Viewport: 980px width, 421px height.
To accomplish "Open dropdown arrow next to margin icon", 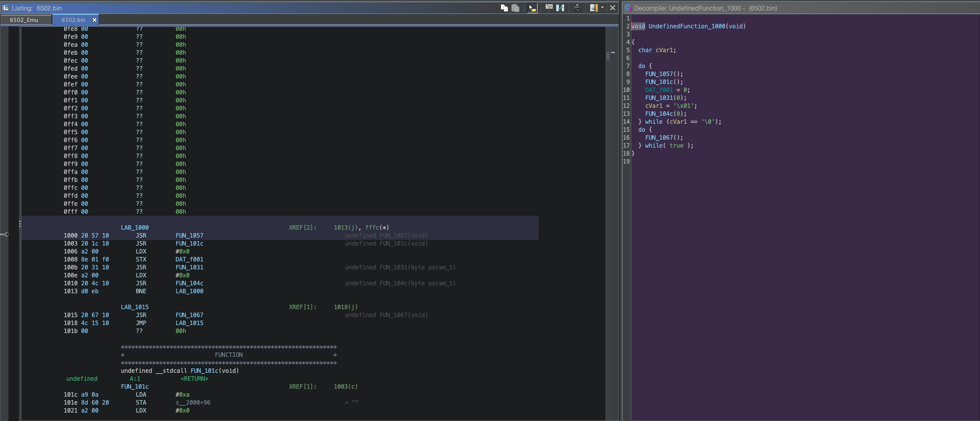I will 602,8.
